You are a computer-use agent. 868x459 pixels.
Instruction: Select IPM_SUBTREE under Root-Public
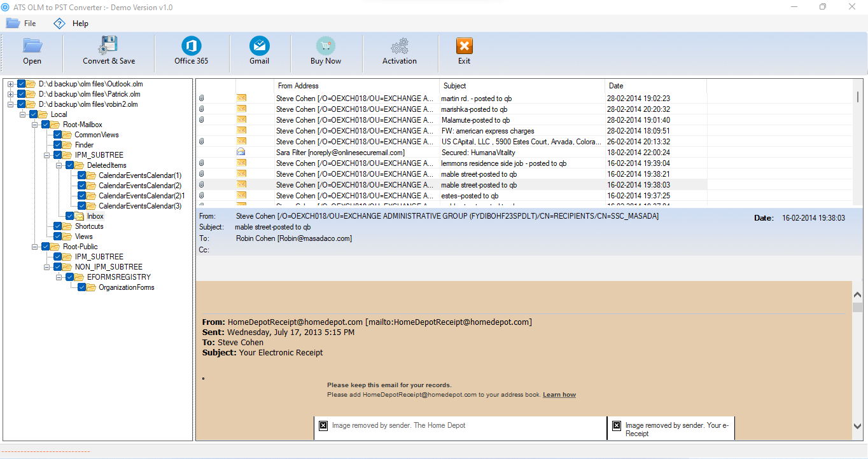pyautogui.click(x=99, y=257)
